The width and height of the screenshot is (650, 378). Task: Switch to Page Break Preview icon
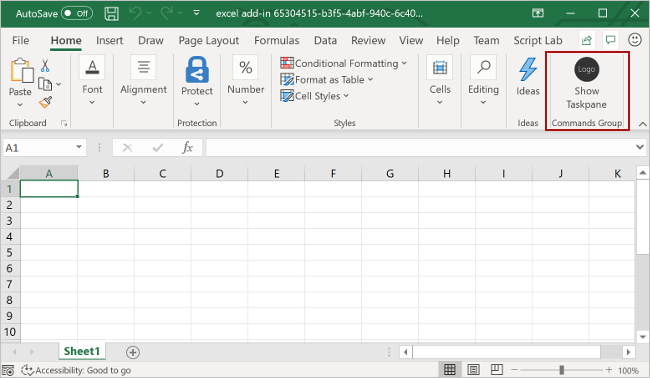(497, 369)
